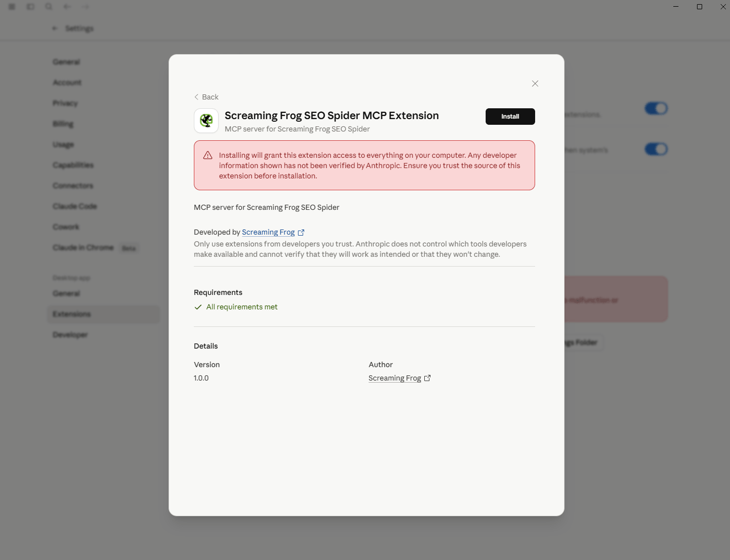Click the extension title heading
This screenshot has width=730, height=560.
point(331,116)
